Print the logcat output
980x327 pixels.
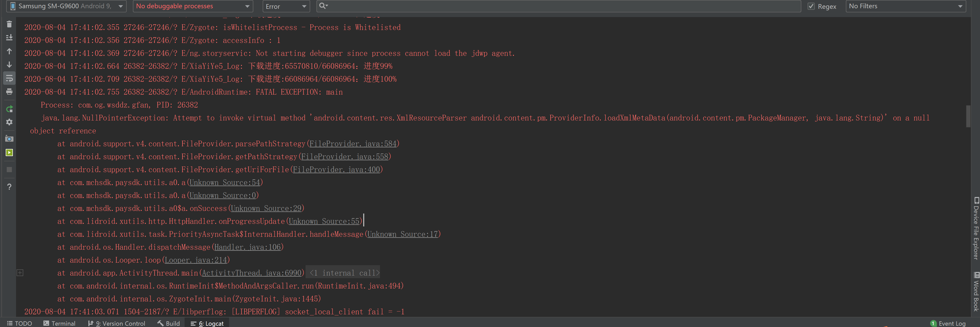[9, 91]
